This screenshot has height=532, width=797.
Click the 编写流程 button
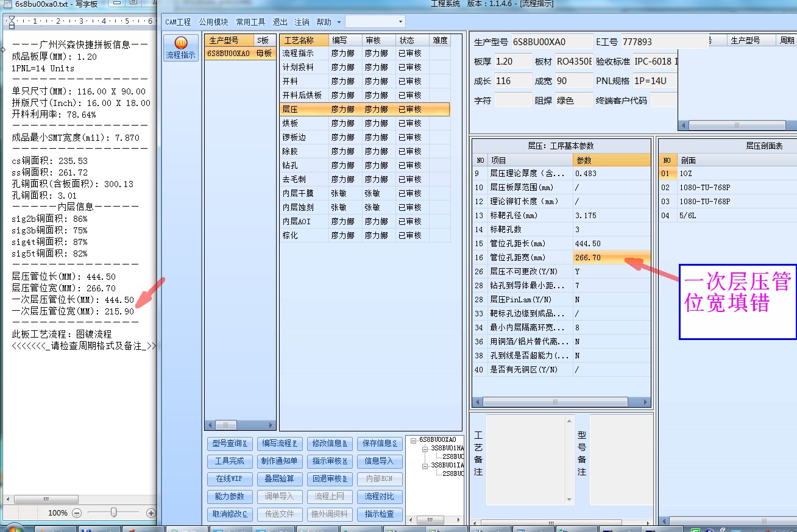tap(280, 443)
